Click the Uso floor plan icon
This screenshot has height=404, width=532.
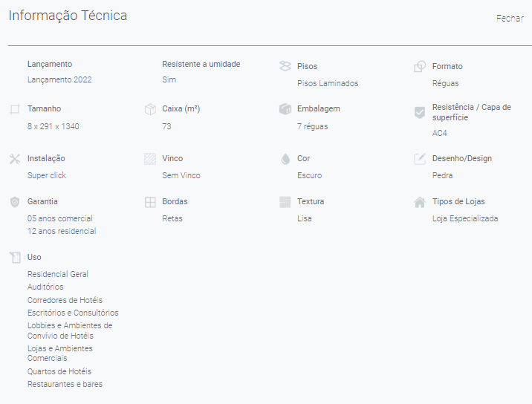tap(15, 258)
